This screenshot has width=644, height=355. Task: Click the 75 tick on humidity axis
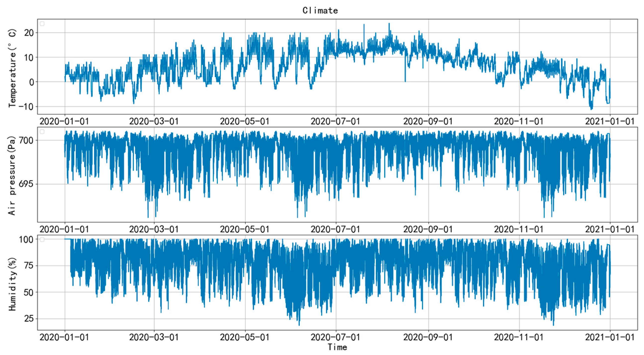[28, 266]
